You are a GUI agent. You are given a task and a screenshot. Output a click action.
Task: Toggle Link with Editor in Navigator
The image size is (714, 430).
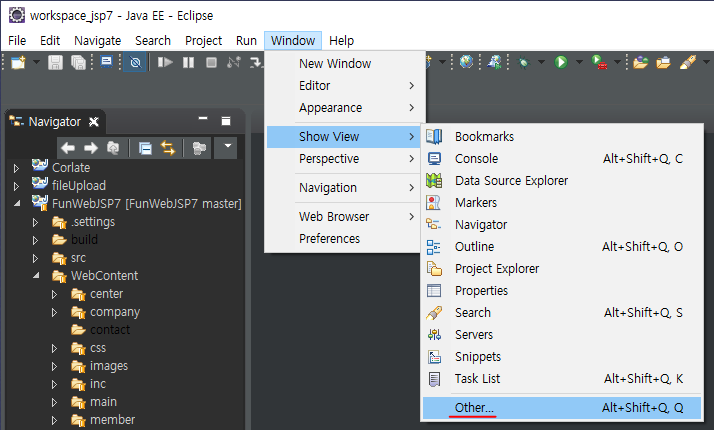[x=168, y=148]
